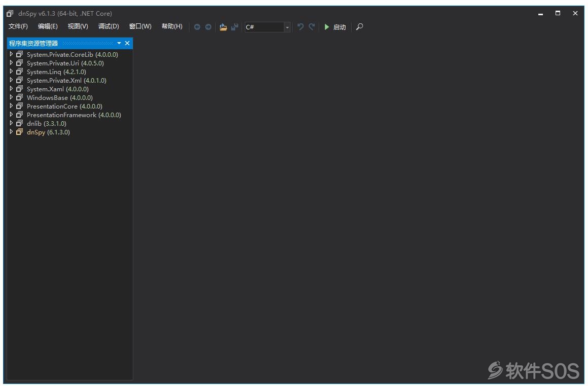Expand the PresentationCore node
588x386 pixels.
11,106
